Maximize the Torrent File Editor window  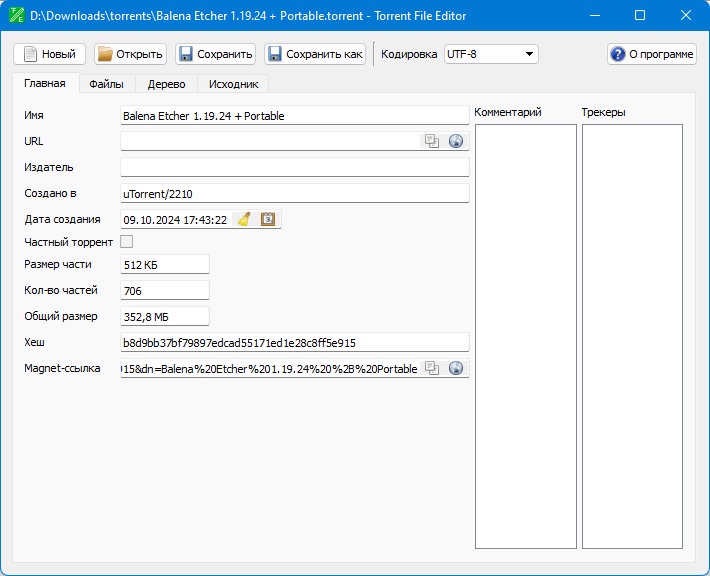[640, 15]
